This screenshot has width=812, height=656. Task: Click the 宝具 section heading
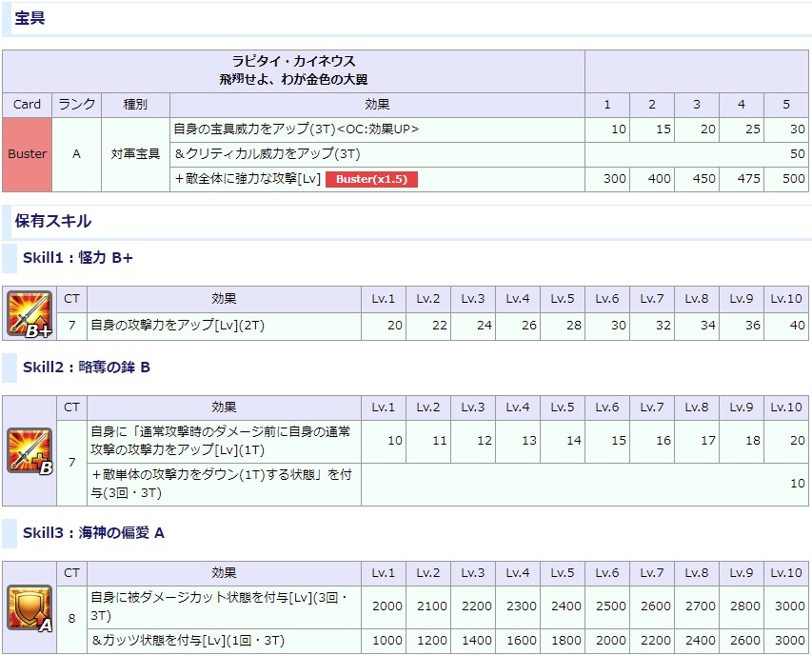point(30,18)
